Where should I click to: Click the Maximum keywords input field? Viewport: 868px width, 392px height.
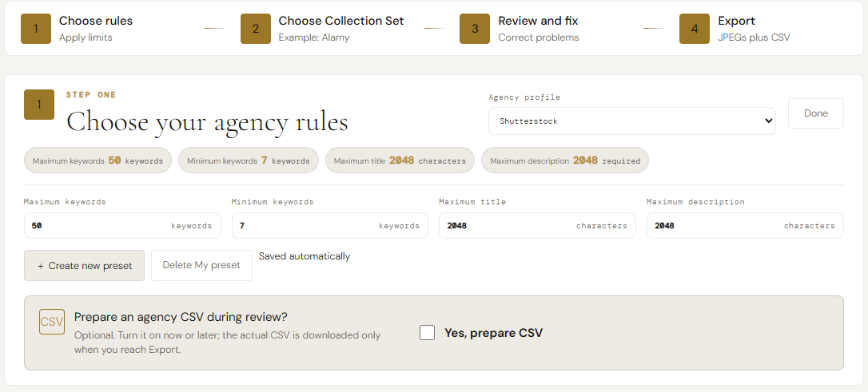(122, 226)
